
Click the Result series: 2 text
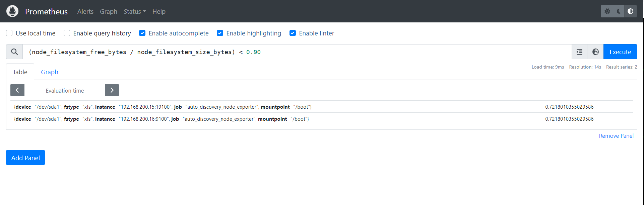click(622, 67)
